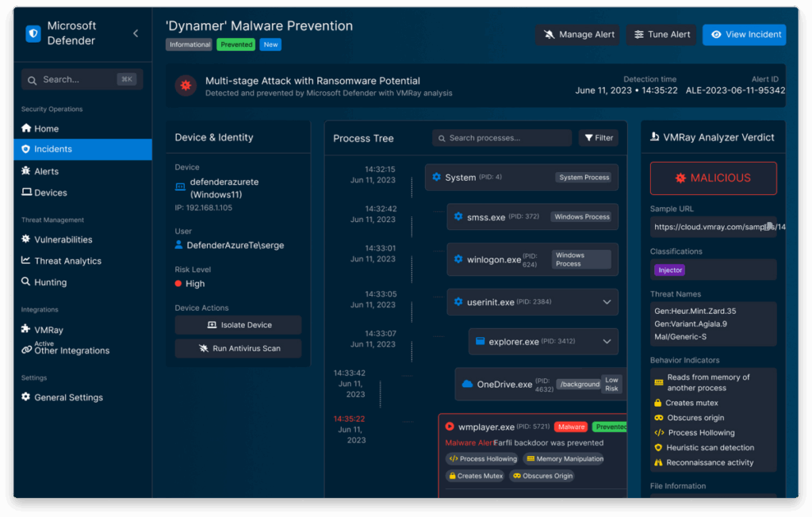
Task: Go to Home in the sidebar
Action: pyautogui.click(x=82, y=128)
